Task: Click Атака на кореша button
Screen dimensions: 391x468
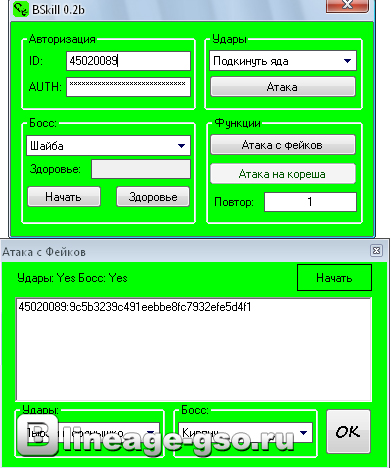Action: (x=283, y=174)
